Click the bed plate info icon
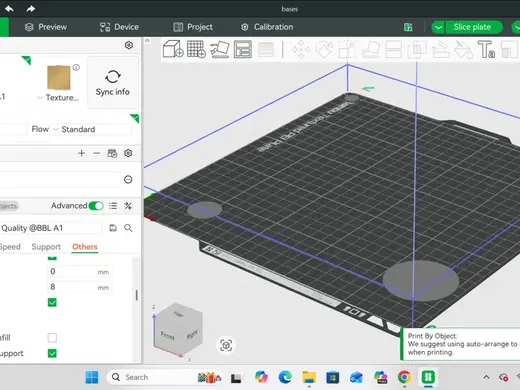 [76, 68]
